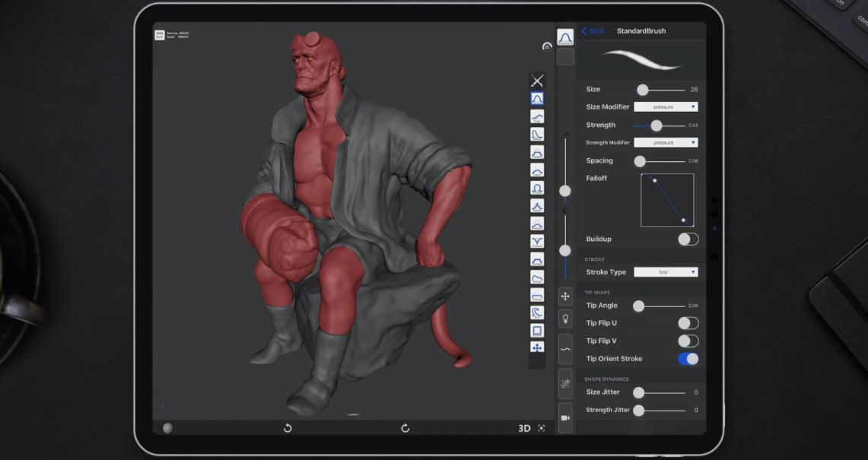Select the Clay brush
Screen dimensions: 868x460
pyautogui.click(x=537, y=116)
